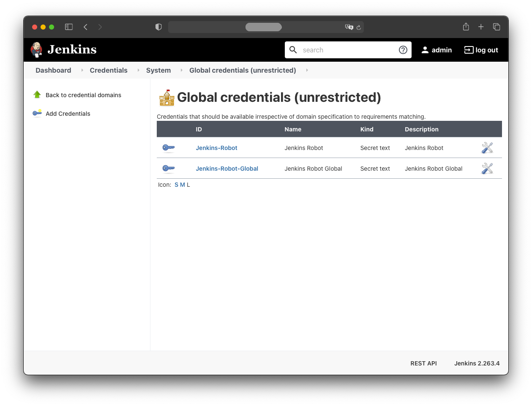Navigate to the Dashboard breadcrumb
This screenshot has width=532, height=406.
click(x=53, y=70)
